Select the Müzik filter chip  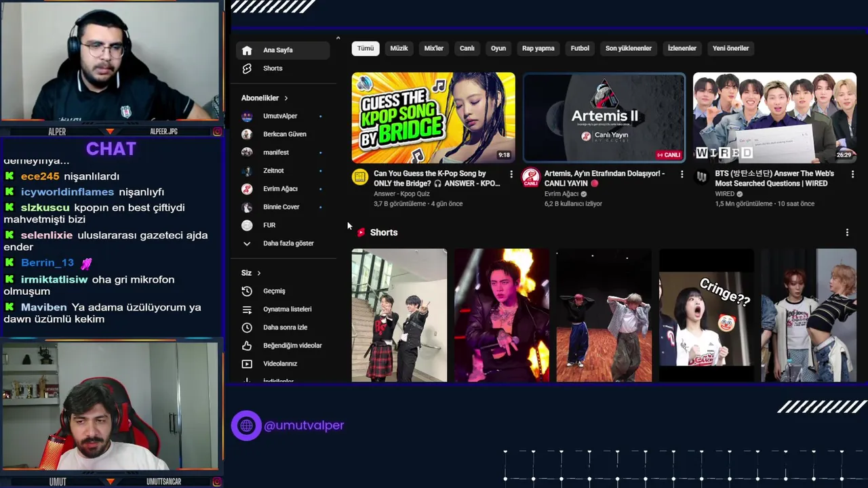(x=399, y=49)
